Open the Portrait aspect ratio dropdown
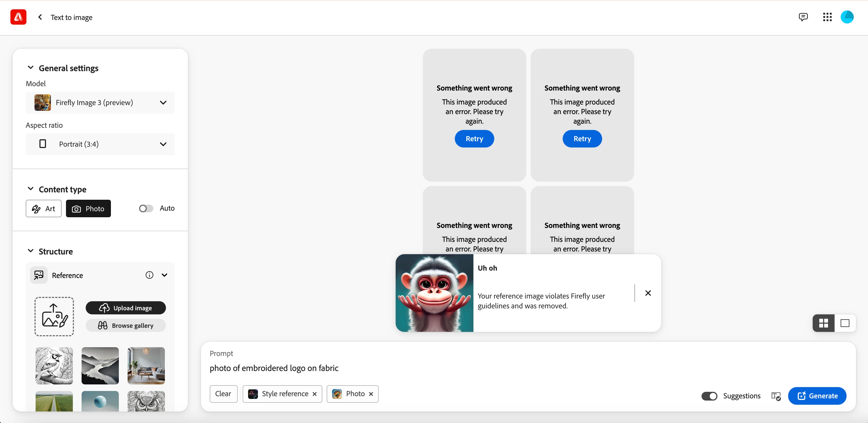 100,144
